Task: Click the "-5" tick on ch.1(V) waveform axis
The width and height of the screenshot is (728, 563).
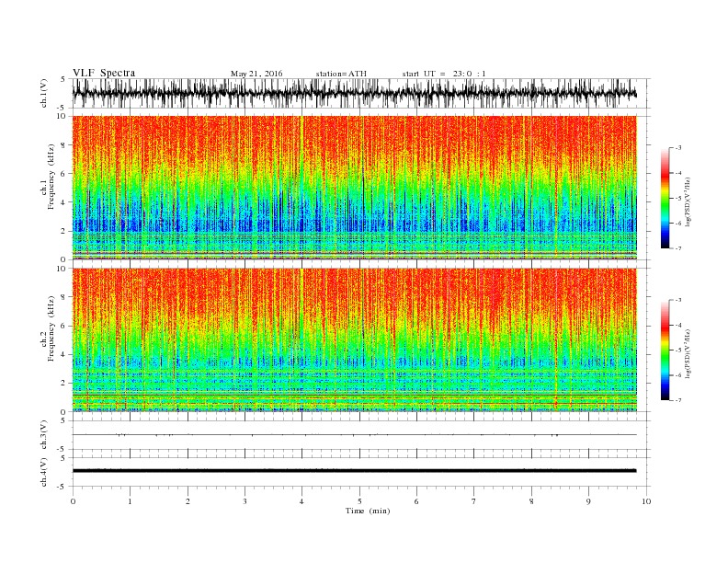Action: (x=63, y=108)
